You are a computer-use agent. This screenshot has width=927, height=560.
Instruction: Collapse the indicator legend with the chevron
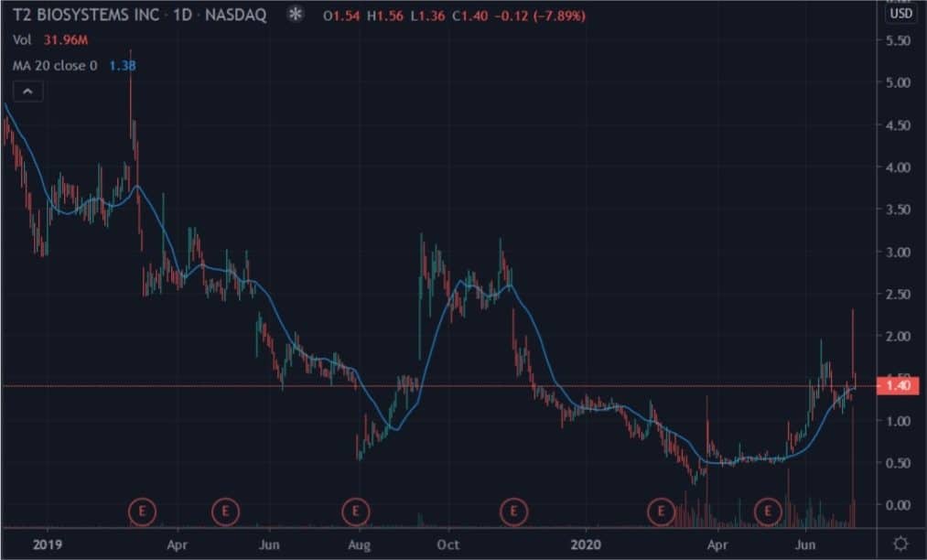coord(27,92)
